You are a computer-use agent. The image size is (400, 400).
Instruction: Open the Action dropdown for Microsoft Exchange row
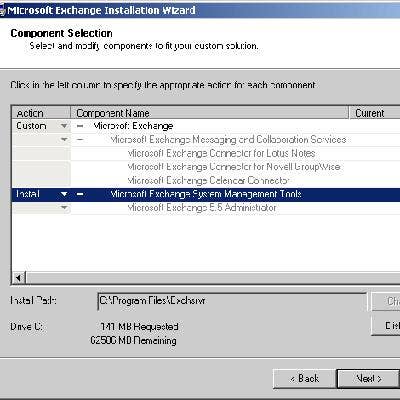tap(64, 126)
